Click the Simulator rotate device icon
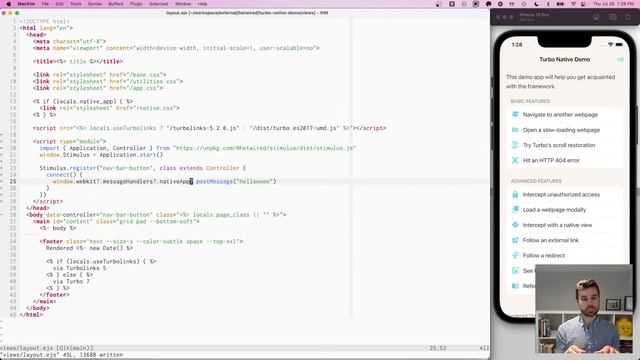The width and height of the screenshot is (640, 360). (x=628, y=17)
